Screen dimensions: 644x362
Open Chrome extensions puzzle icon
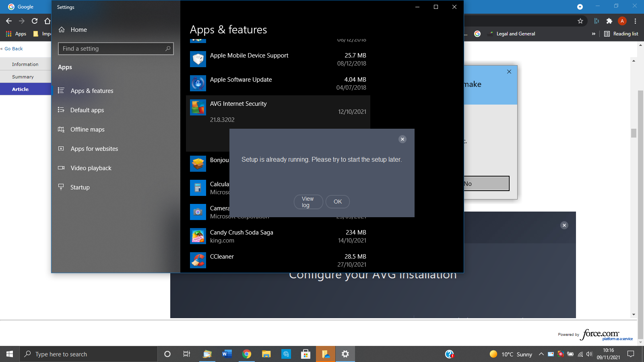pyautogui.click(x=609, y=21)
